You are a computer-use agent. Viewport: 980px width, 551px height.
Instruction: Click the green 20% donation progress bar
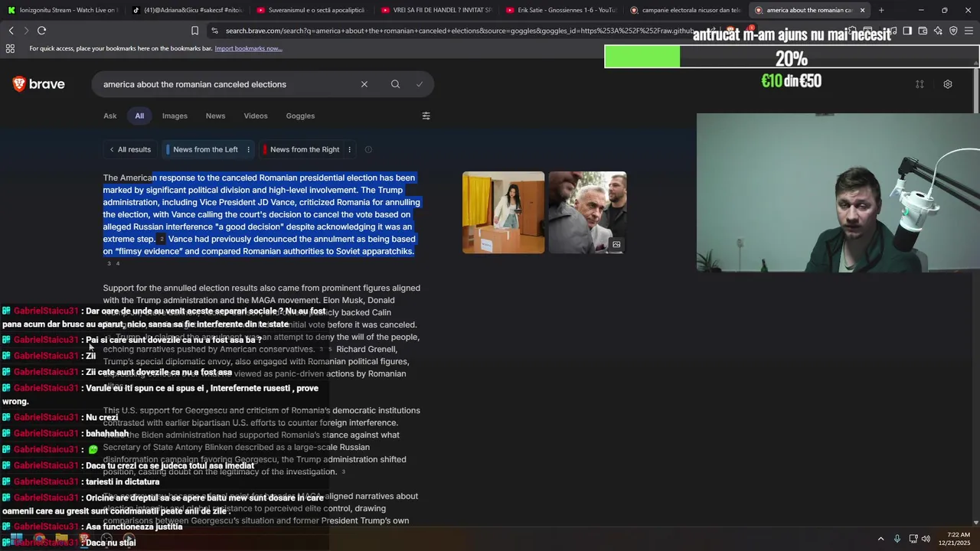(792, 57)
